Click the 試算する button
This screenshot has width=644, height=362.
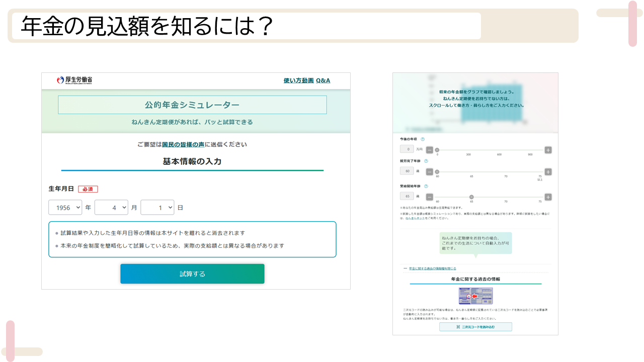pos(192,274)
